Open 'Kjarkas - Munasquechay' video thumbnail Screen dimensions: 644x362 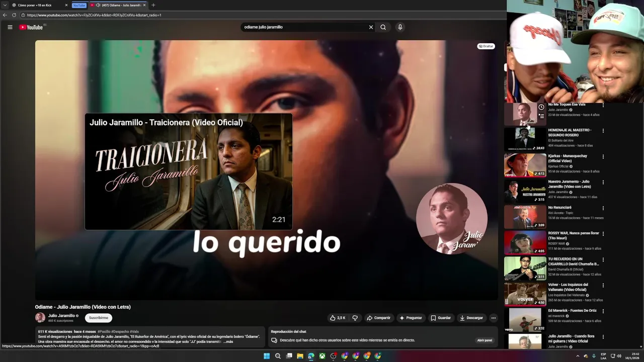click(525, 165)
